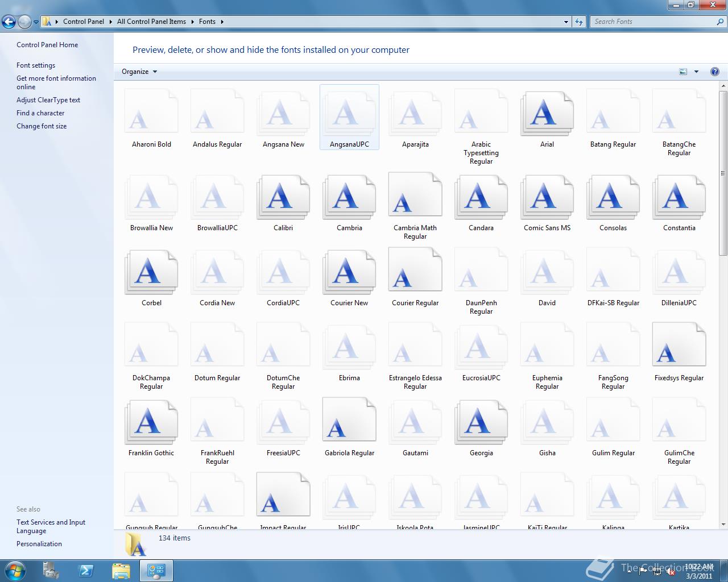This screenshot has width=728, height=582.
Task: Click the vertical scrollbar down arrow
Action: pos(723,525)
